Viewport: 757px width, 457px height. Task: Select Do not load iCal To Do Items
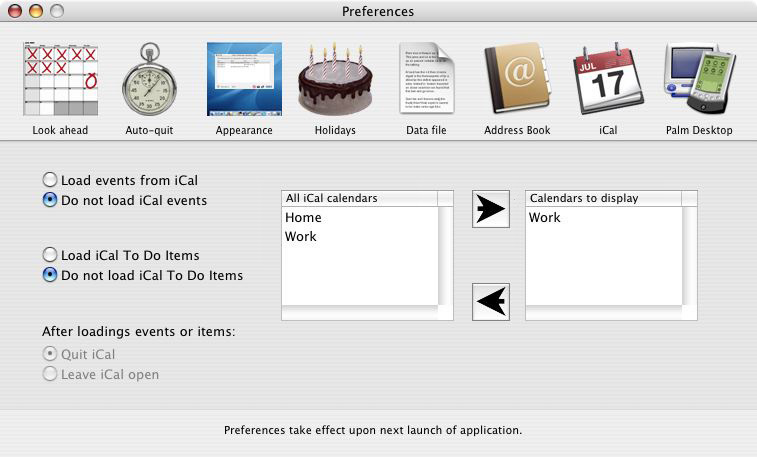[50, 275]
